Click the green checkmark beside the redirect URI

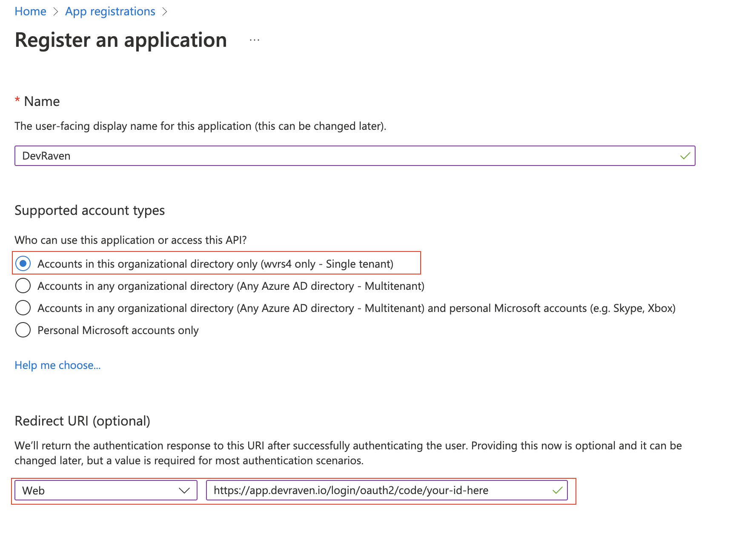tap(557, 490)
